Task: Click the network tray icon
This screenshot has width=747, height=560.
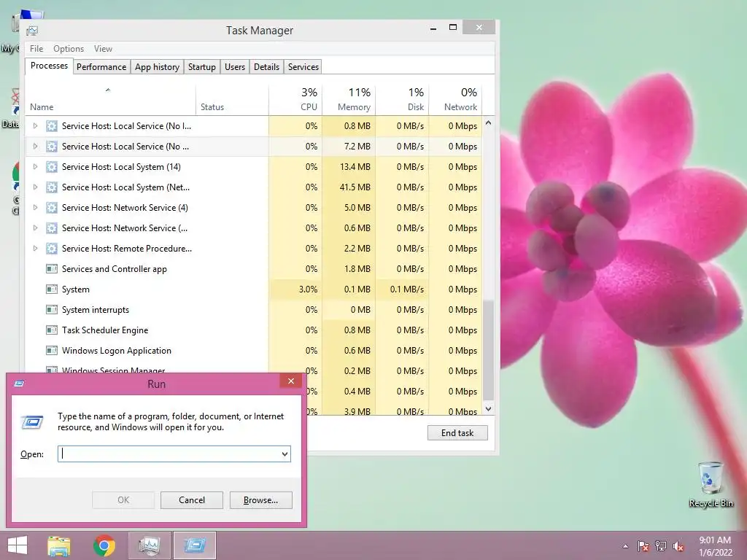Action: click(661, 546)
